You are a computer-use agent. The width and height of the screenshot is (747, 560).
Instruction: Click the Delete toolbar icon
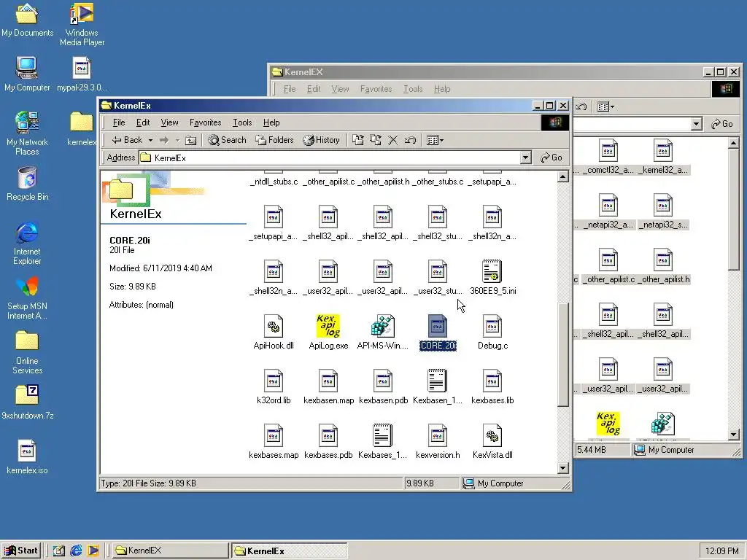[393, 140]
